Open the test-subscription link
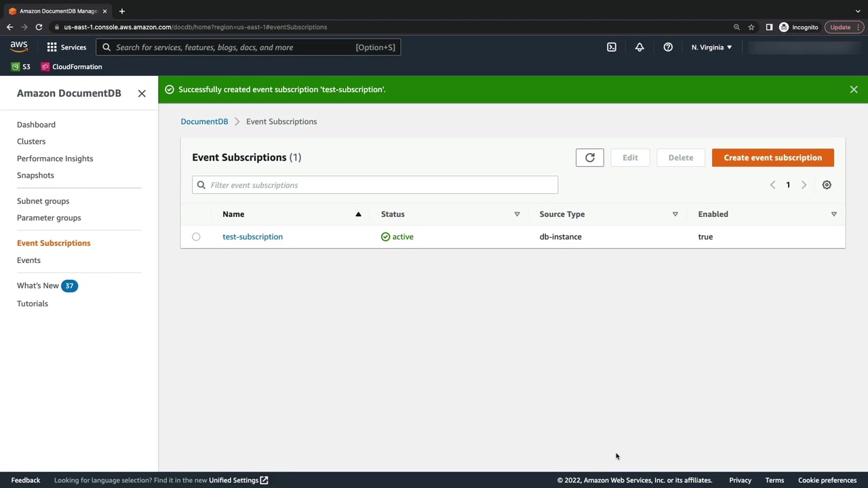The image size is (868, 488). tap(252, 237)
